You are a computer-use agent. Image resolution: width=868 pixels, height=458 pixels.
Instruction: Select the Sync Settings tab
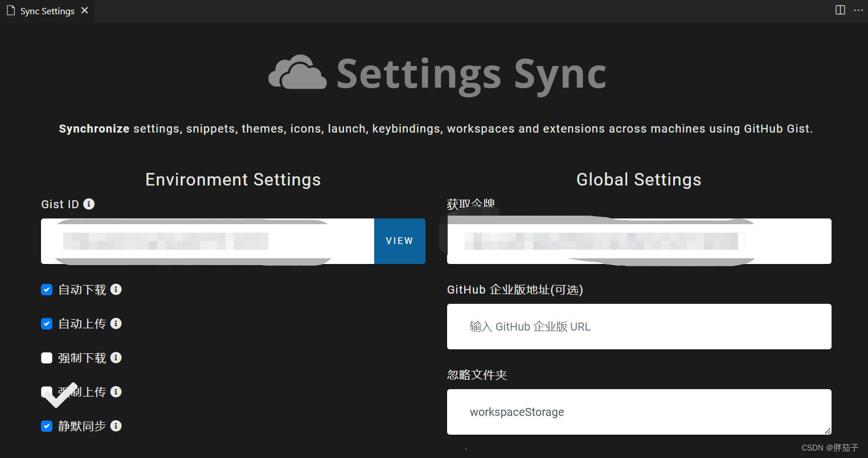[47, 11]
